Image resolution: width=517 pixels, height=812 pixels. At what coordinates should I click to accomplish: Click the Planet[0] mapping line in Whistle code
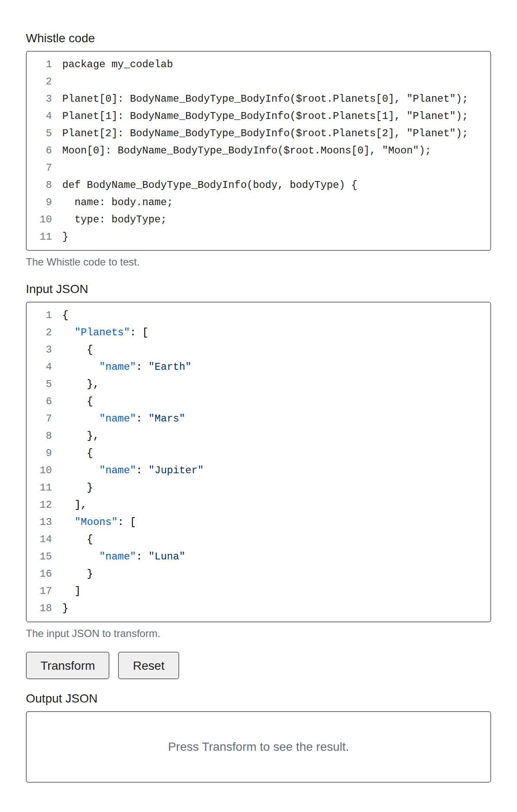pyautogui.click(x=265, y=99)
